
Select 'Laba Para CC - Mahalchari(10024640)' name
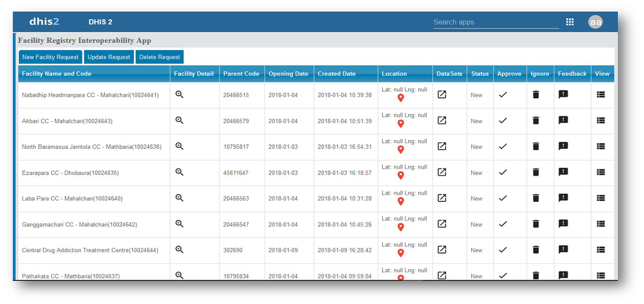point(72,199)
